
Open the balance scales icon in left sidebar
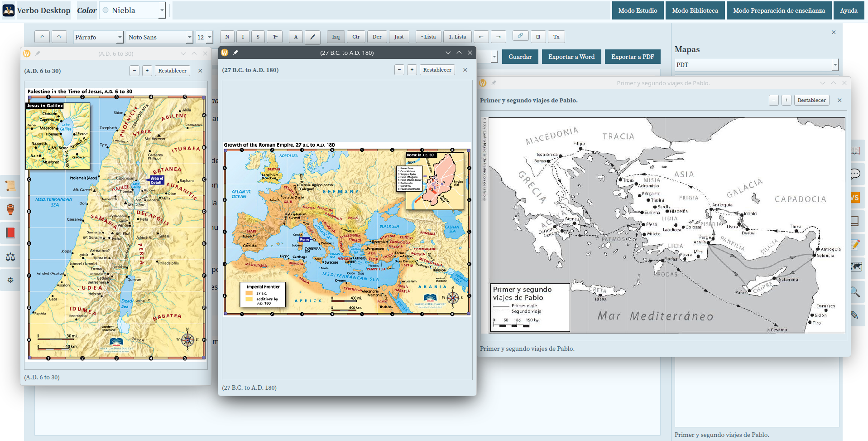coord(10,257)
